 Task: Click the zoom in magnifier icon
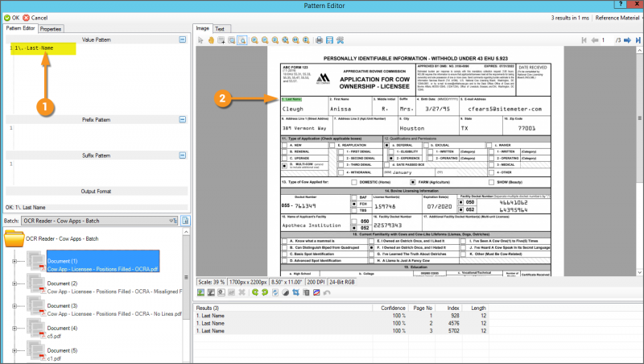(254, 39)
